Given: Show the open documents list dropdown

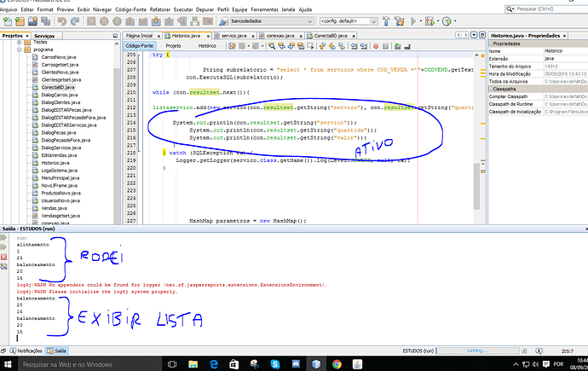Looking at the screenshot, I should pyautogui.click(x=474, y=35).
